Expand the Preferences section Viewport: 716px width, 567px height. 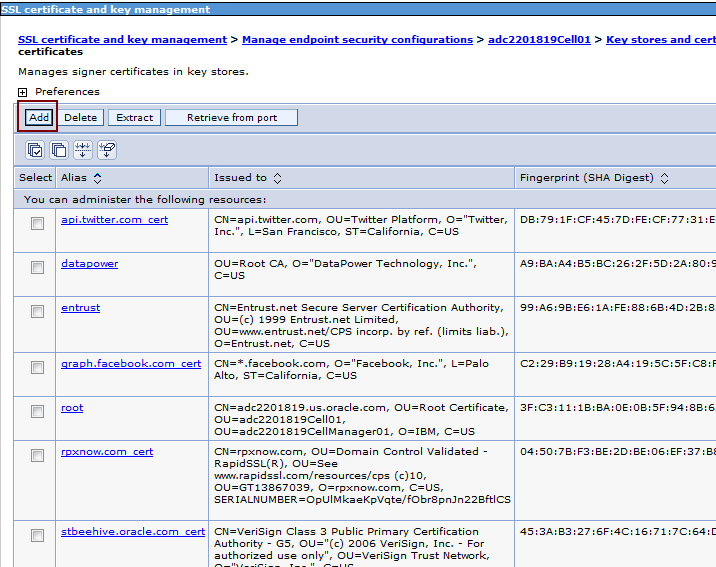(x=22, y=92)
